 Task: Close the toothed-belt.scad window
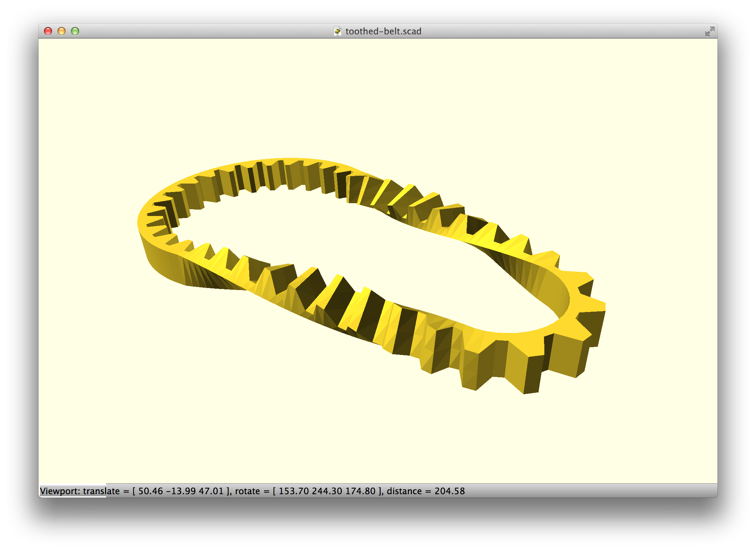pyautogui.click(x=48, y=31)
